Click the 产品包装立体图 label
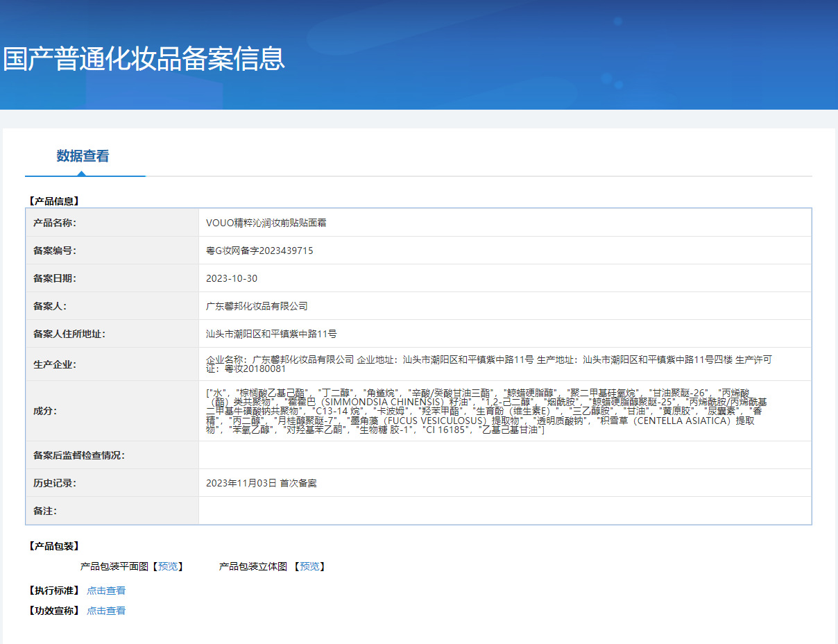The width and height of the screenshot is (838, 644). click(253, 566)
